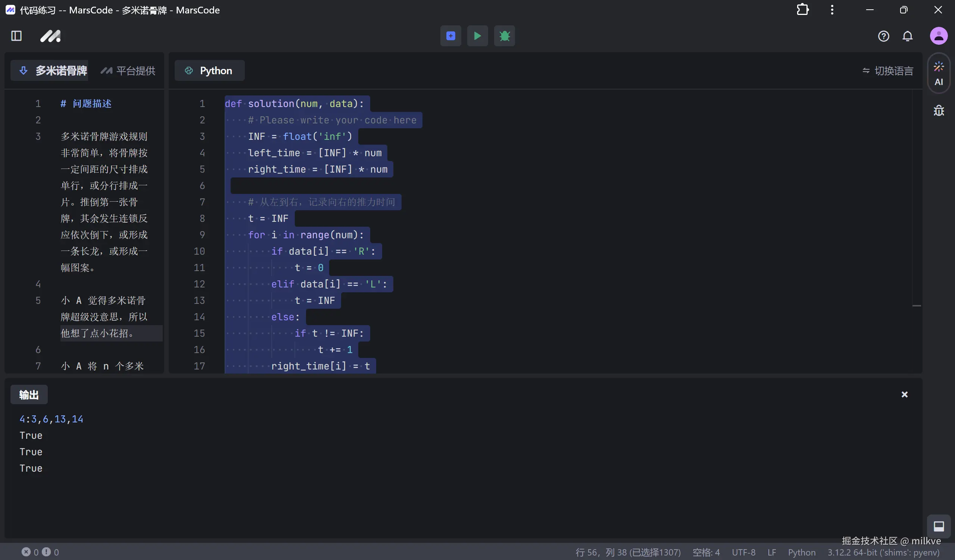Click the bug icon in right sidebar
955x560 pixels.
[x=938, y=111]
